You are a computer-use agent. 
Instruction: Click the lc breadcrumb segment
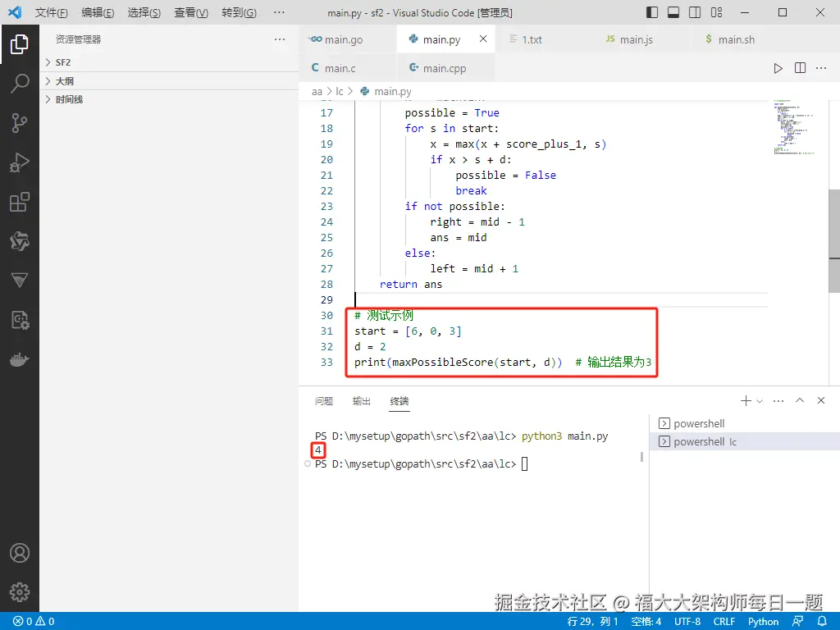[339, 92]
